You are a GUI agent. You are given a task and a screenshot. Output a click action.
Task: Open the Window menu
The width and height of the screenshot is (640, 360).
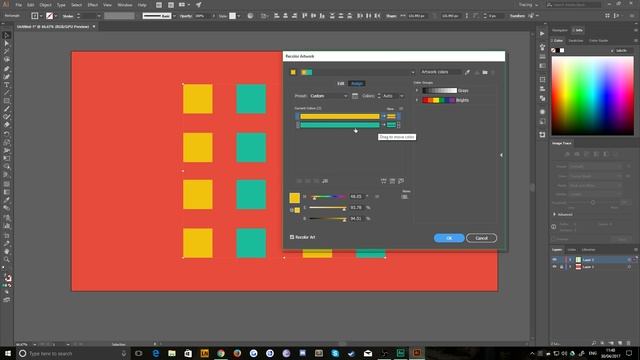coord(124,5)
